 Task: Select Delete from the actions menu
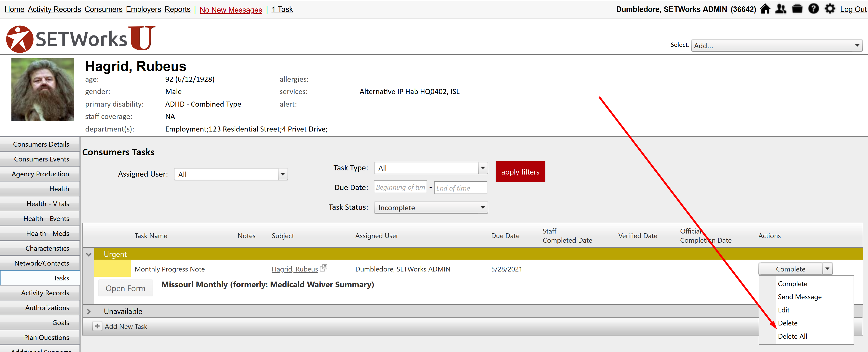click(x=787, y=323)
